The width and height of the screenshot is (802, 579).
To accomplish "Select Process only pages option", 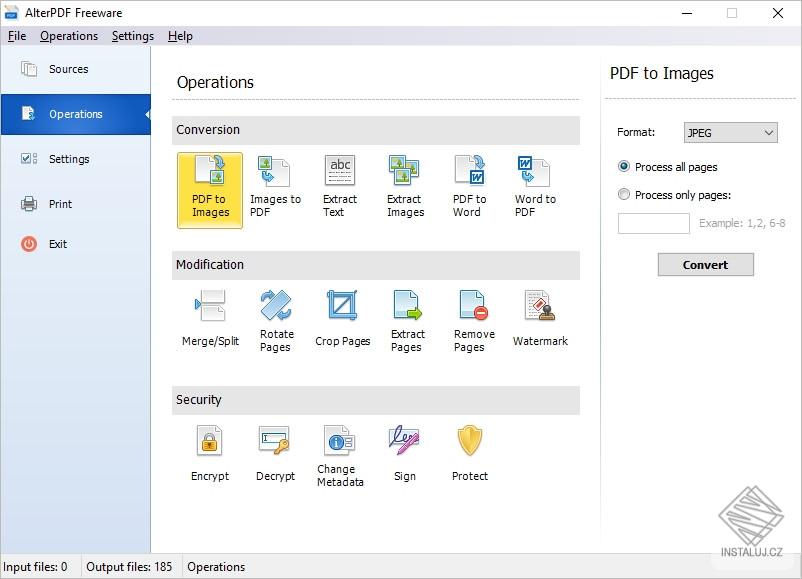I will coord(624,195).
